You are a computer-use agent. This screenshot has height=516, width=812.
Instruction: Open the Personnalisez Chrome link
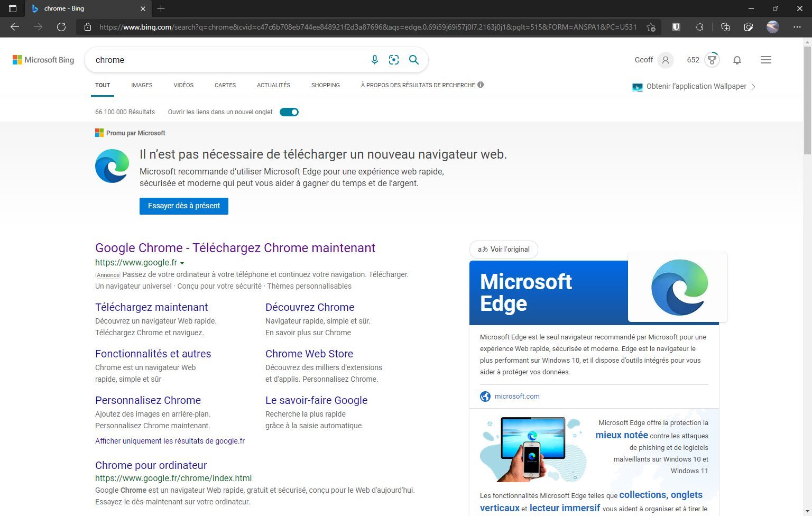[148, 400]
